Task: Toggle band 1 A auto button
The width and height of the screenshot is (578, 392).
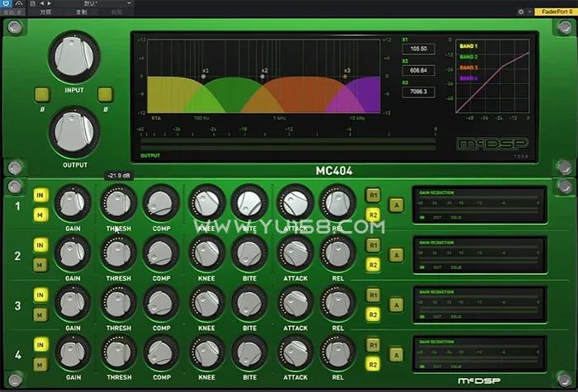Action: tap(396, 205)
